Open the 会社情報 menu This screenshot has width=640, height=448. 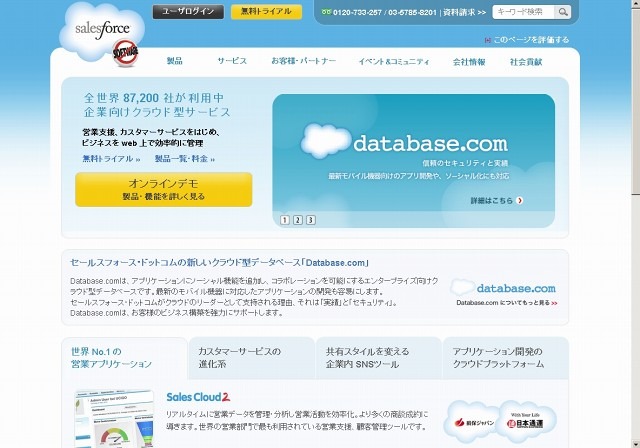469,62
